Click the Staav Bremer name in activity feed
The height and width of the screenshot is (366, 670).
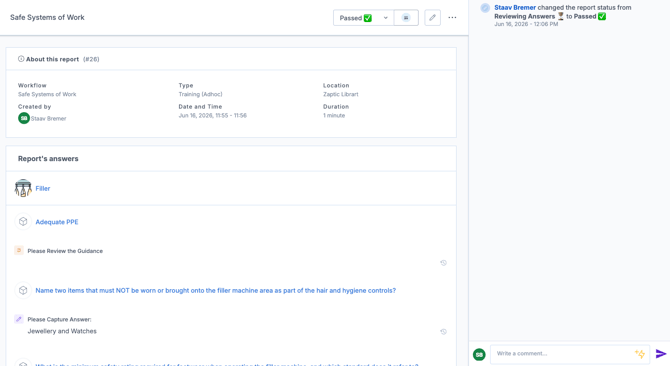(x=515, y=7)
